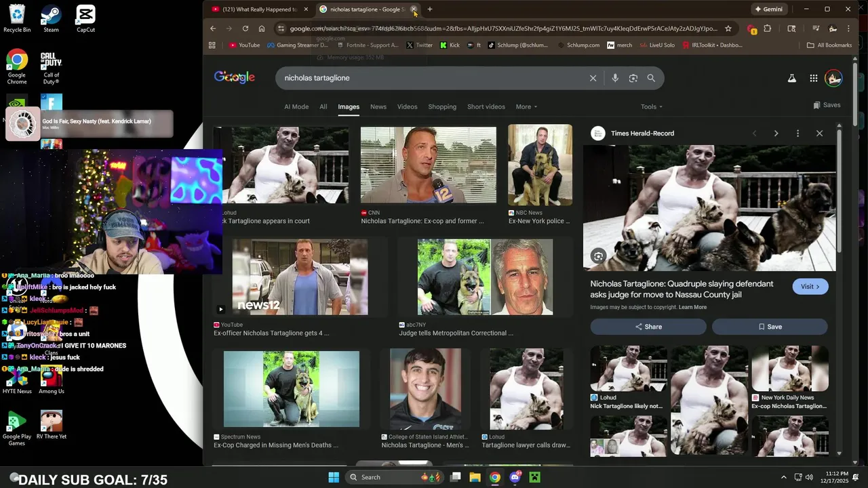868x488 pixels.
Task: Open the Spectrum News Ex-Cop Charged thumbnail
Action: [x=292, y=389]
